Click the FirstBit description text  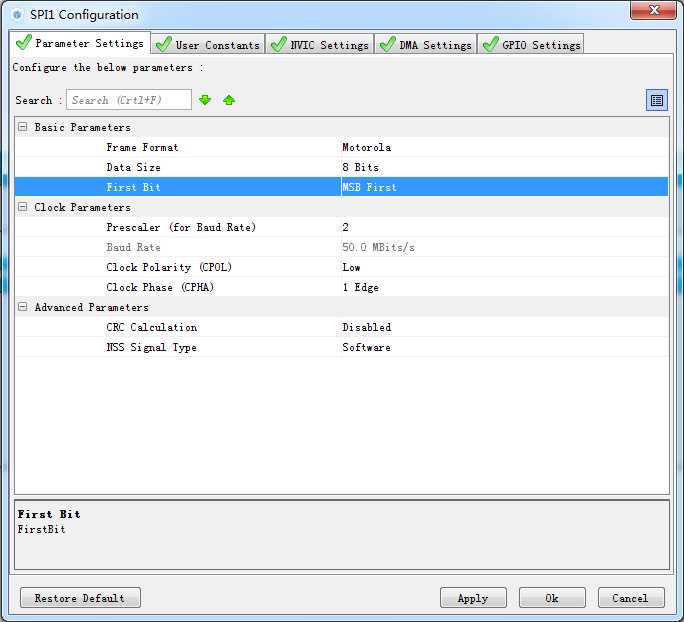(41, 529)
